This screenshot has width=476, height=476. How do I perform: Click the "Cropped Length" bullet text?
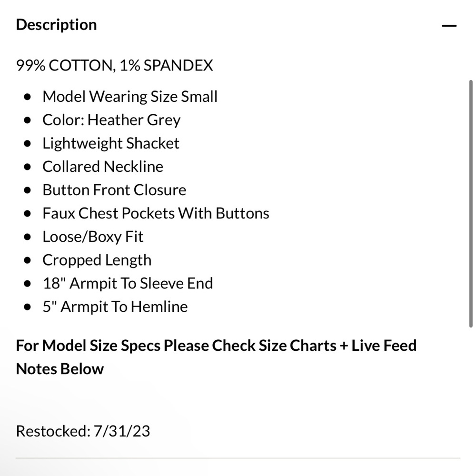point(97,260)
